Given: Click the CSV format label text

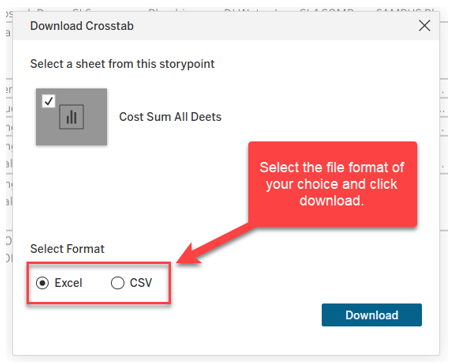Looking at the screenshot, I should 141,283.
